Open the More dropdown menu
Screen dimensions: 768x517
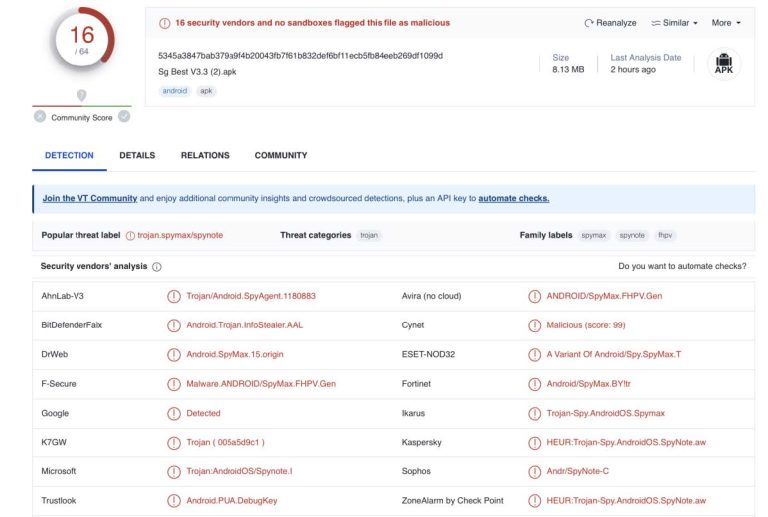coord(726,23)
